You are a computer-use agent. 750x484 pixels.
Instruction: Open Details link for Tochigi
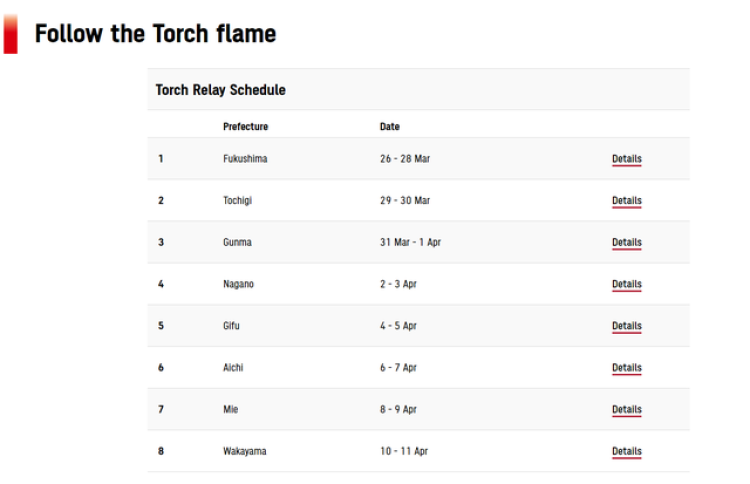[x=626, y=200]
